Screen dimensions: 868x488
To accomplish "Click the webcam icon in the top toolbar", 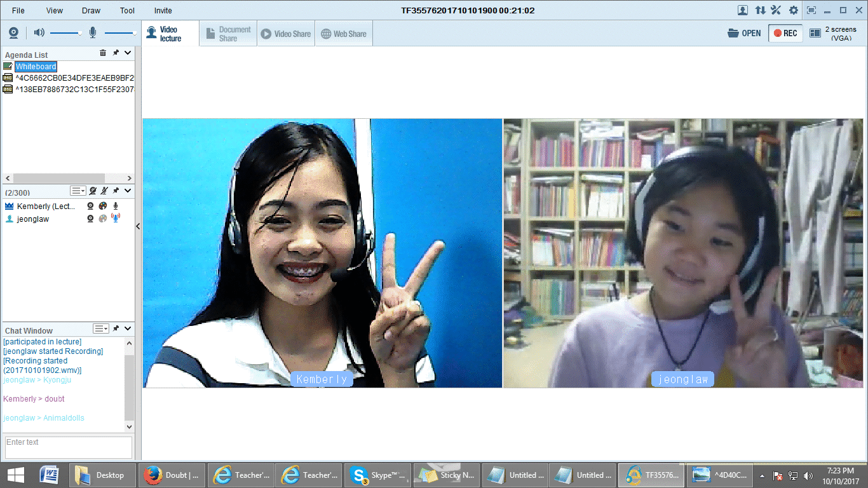I will click(13, 33).
